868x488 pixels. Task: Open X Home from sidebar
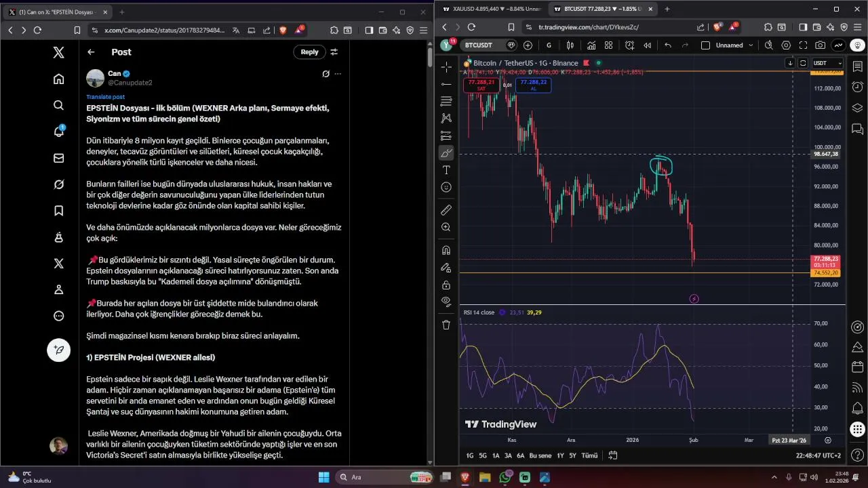tap(59, 79)
